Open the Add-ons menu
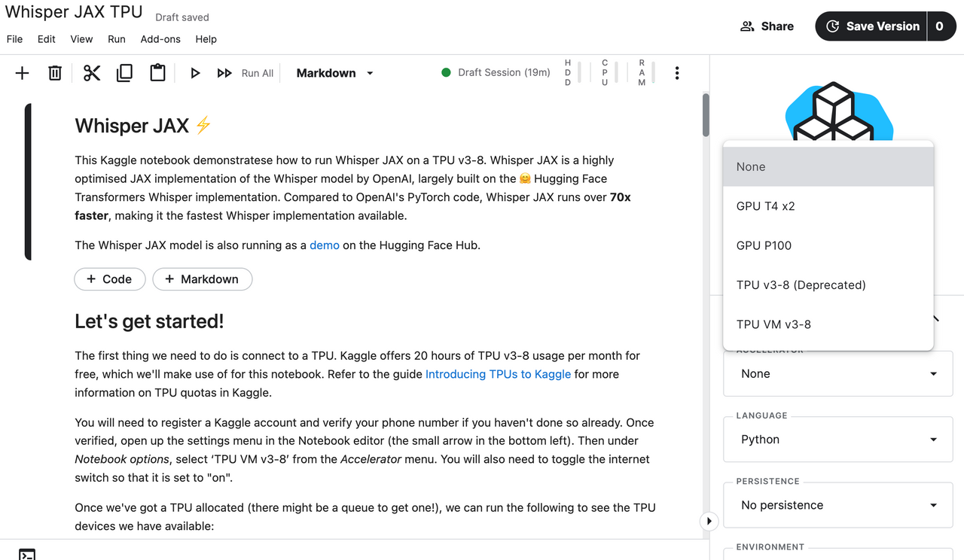Screen dimensions: 964x560 (x=160, y=39)
